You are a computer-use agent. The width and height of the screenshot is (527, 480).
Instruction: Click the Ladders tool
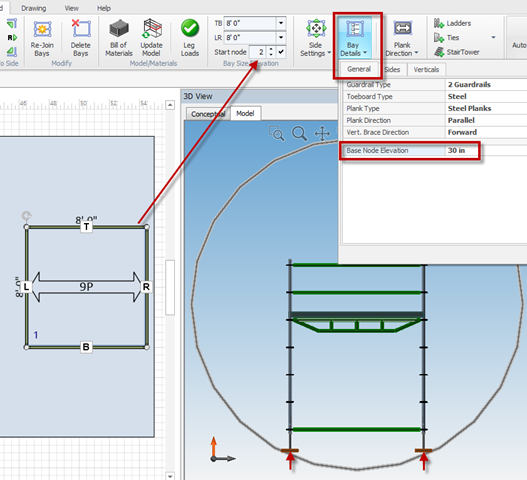(x=452, y=23)
